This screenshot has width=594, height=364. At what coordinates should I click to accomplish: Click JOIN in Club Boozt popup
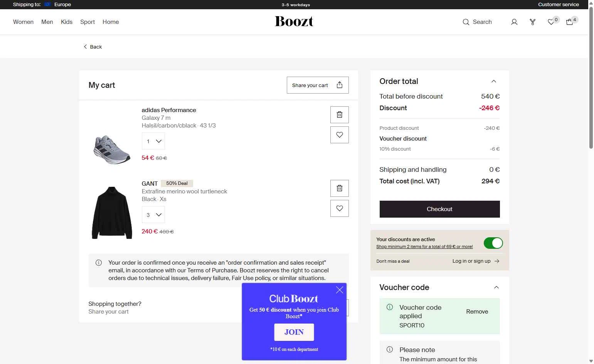(294, 332)
